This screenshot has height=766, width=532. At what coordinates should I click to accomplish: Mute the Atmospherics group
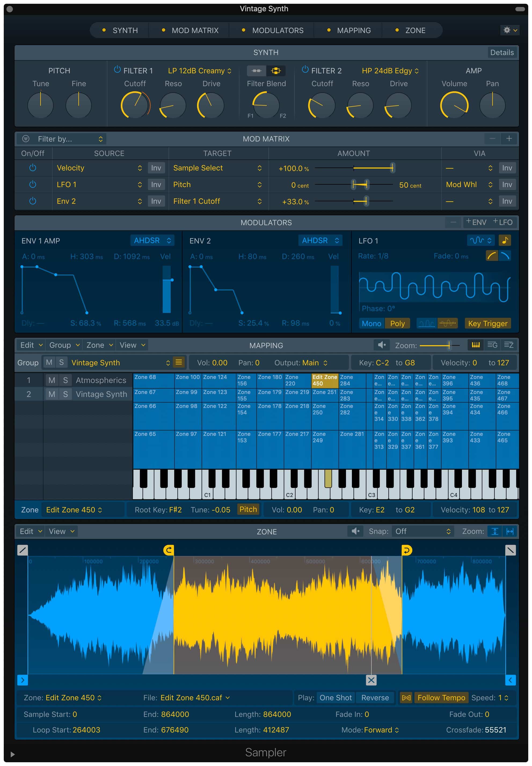(52, 380)
